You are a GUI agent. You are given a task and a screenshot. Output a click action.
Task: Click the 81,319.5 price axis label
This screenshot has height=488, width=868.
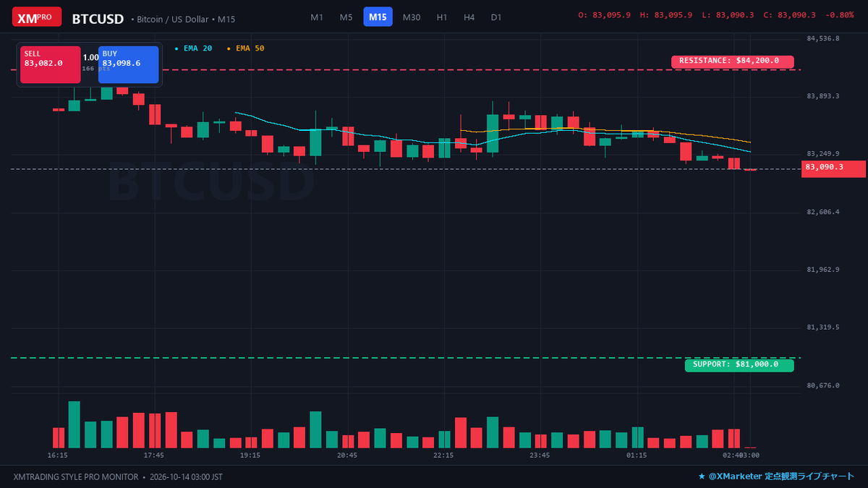coord(823,328)
